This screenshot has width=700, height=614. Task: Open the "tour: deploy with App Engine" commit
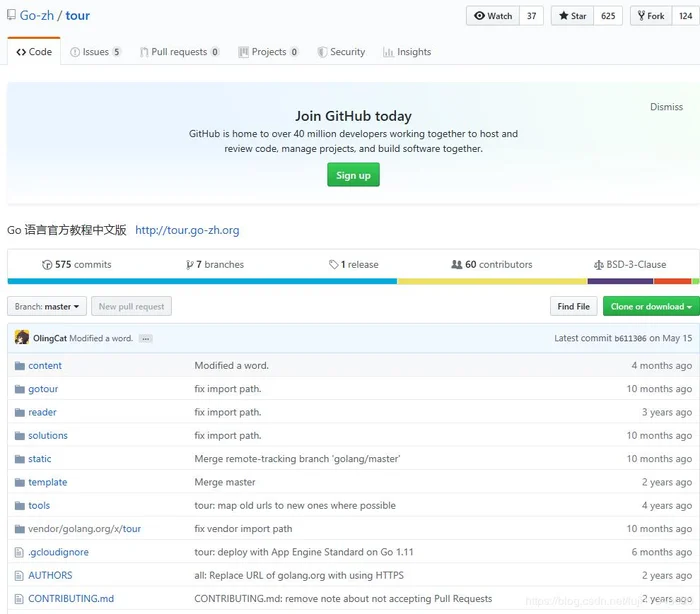(304, 552)
